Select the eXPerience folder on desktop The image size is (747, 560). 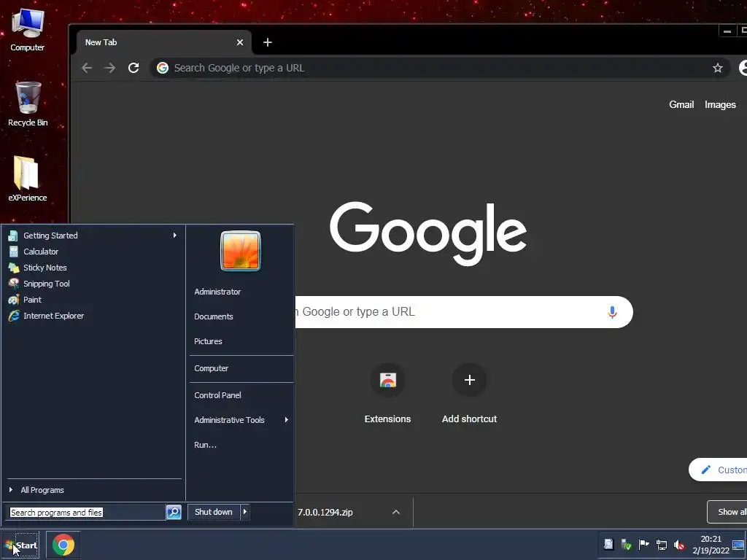(x=27, y=179)
